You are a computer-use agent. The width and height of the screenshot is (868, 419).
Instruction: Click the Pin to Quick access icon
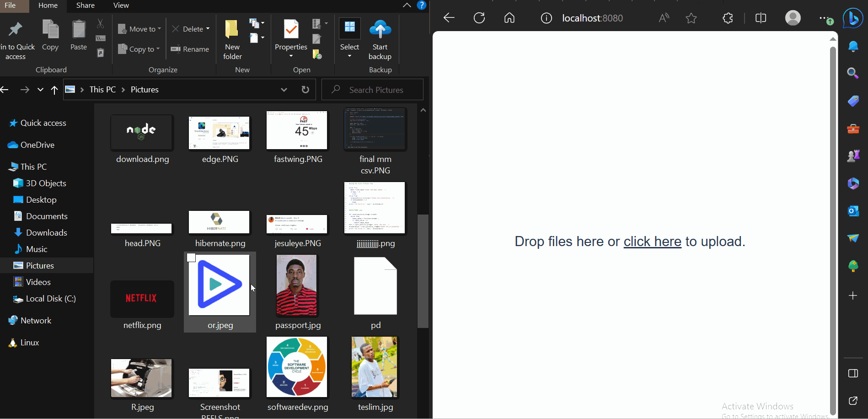(16, 30)
